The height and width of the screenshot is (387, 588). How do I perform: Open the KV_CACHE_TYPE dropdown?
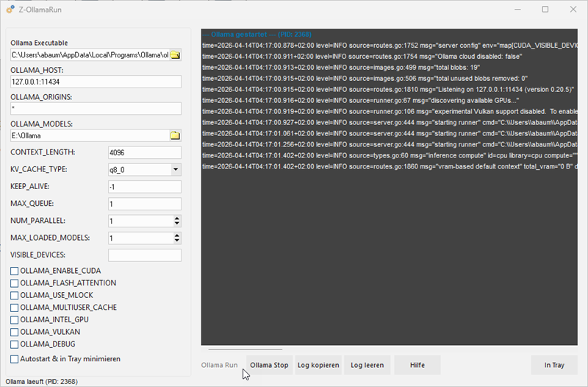[x=175, y=169]
